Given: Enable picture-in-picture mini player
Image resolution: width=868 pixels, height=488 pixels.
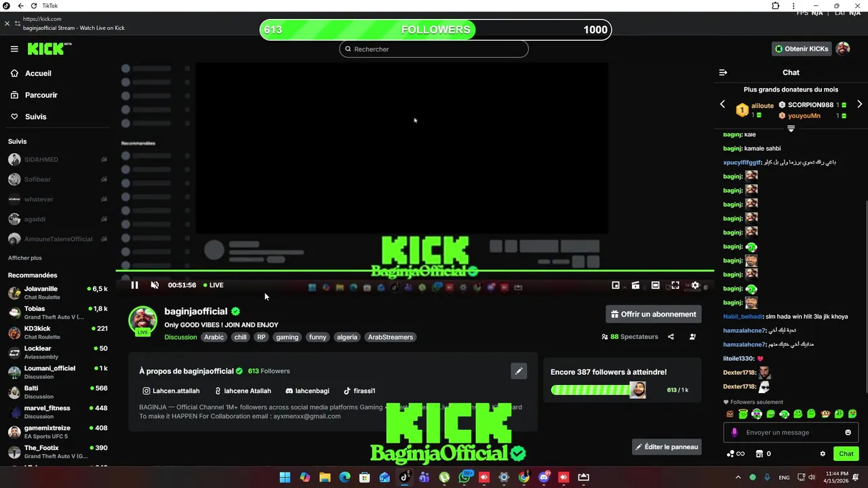Looking at the screenshot, I should tap(616, 285).
